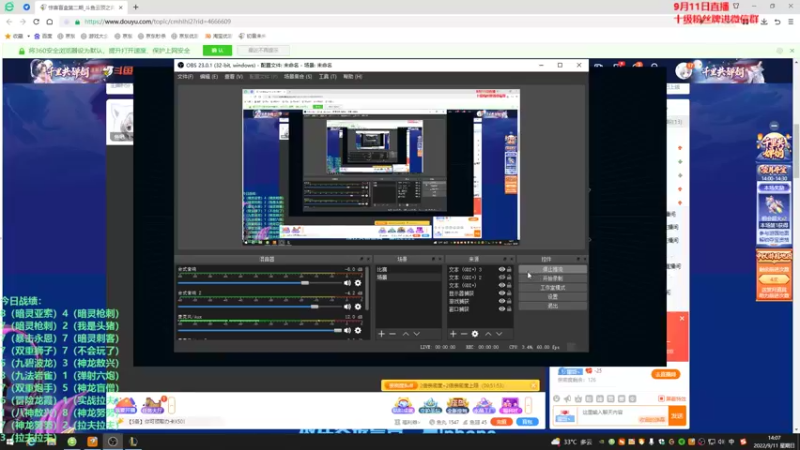Select the Douyu browser tab

81,7
